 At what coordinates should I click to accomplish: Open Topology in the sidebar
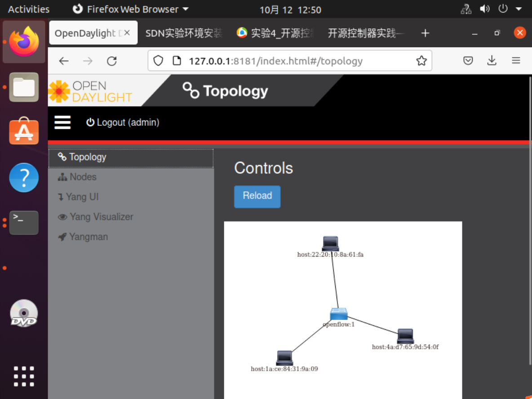coord(131,158)
